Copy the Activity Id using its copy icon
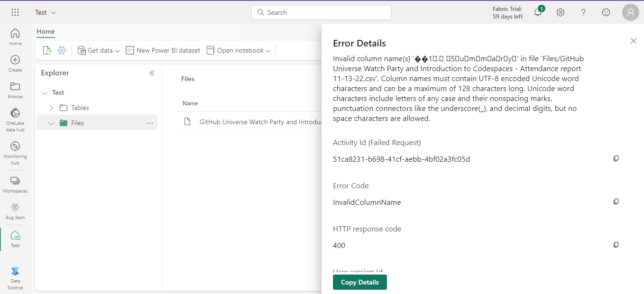This screenshot has height=294, width=644. coord(616,158)
